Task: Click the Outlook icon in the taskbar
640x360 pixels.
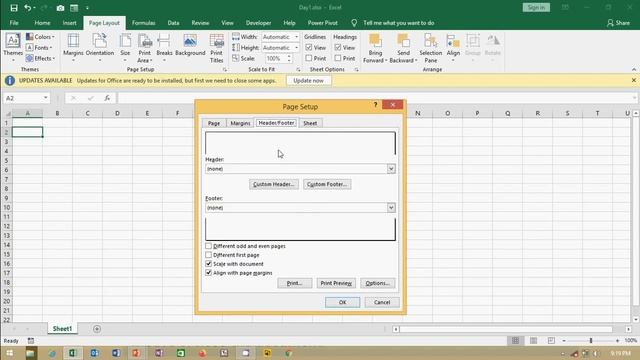Action: tap(94, 353)
